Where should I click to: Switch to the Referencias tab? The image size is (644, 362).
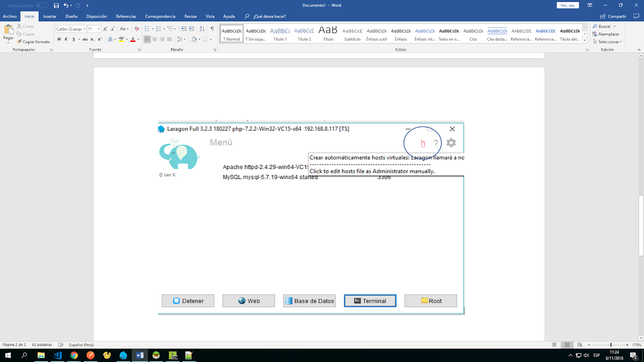coord(126,16)
